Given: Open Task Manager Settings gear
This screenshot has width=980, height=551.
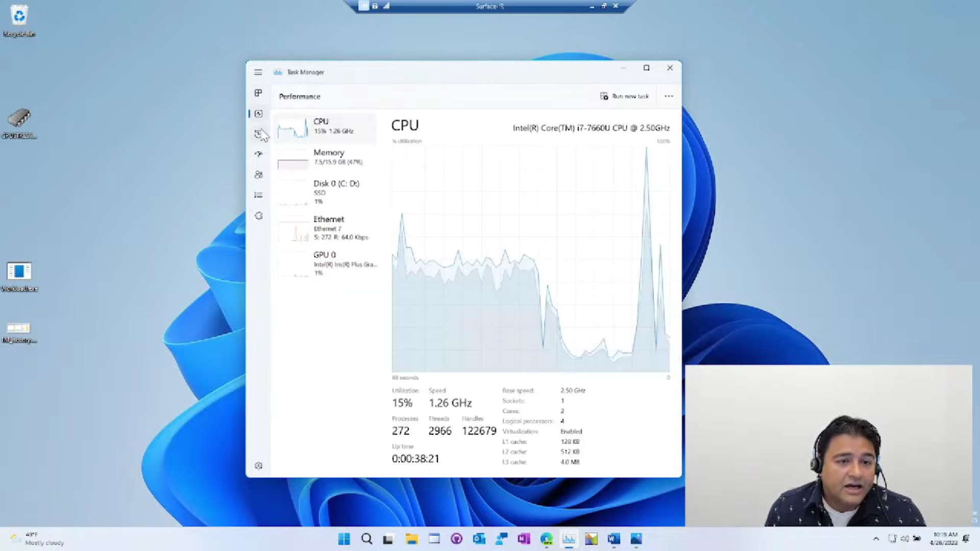Looking at the screenshot, I should pos(258,466).
